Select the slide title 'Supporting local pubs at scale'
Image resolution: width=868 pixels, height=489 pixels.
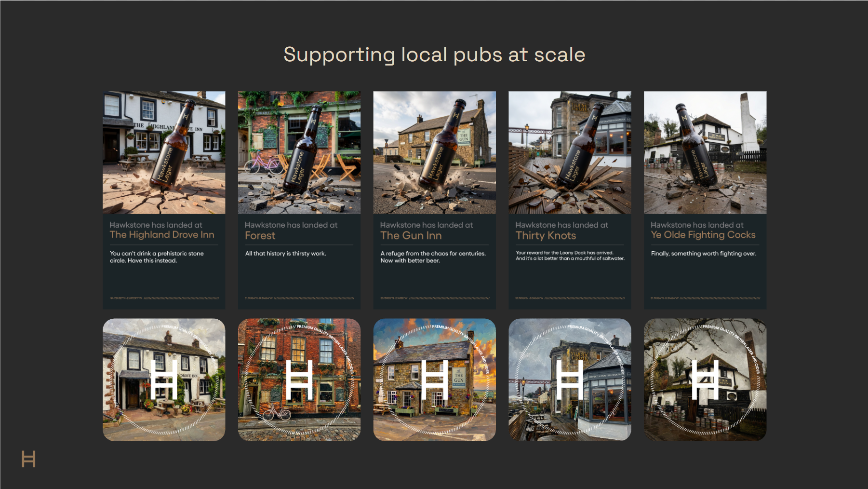(x=434, y=55)
